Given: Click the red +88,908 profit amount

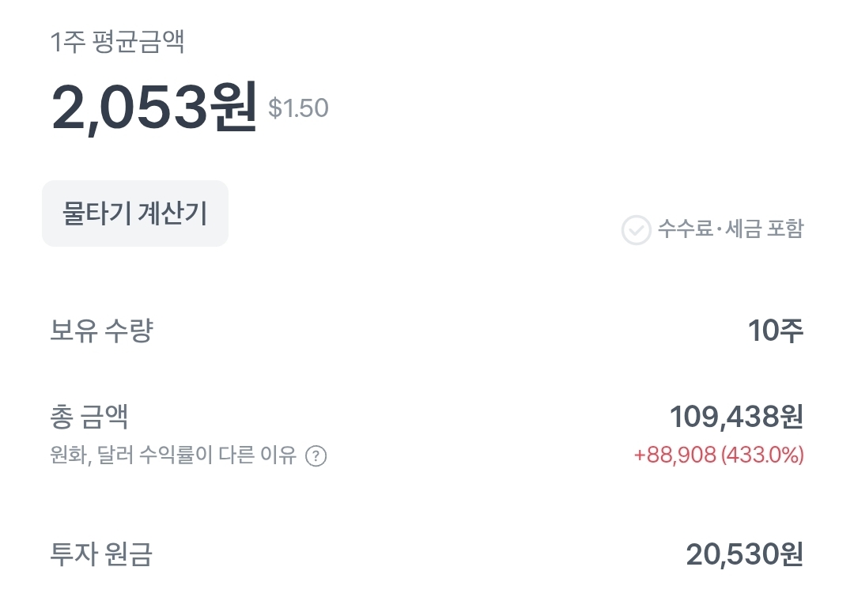Looking at the screenshot, I should coord(675,455).
